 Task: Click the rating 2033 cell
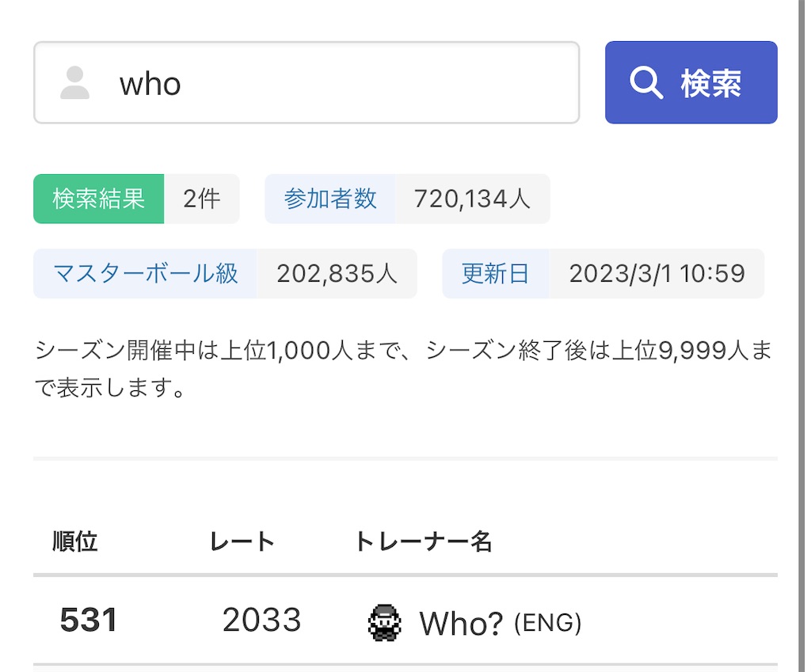(x=261, y=620)
